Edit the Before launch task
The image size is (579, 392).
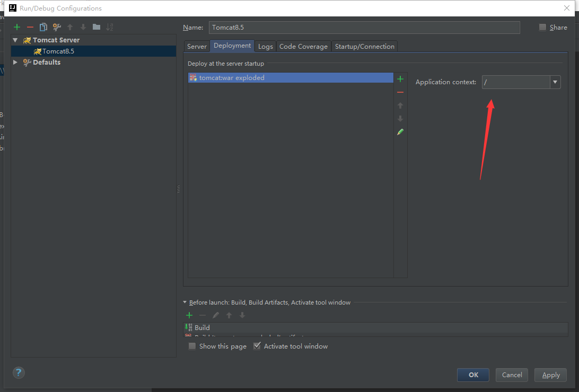(x=216, y=315)
